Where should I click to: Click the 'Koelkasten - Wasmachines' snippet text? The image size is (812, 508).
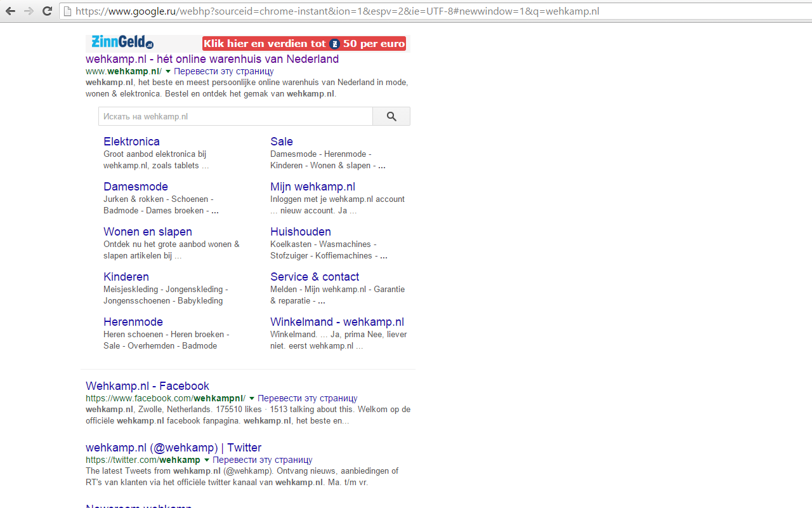[324, 244]
